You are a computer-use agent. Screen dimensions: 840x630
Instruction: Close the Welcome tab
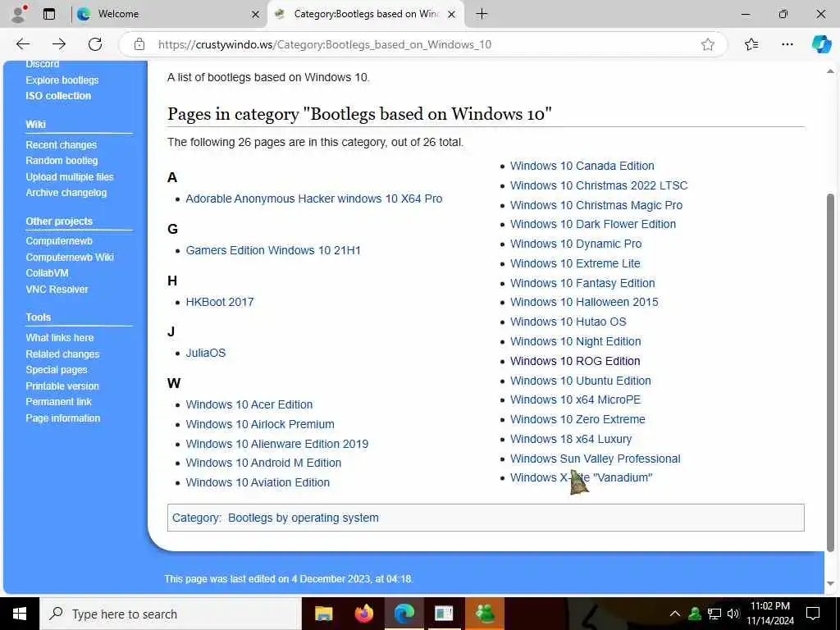point(256,14)
